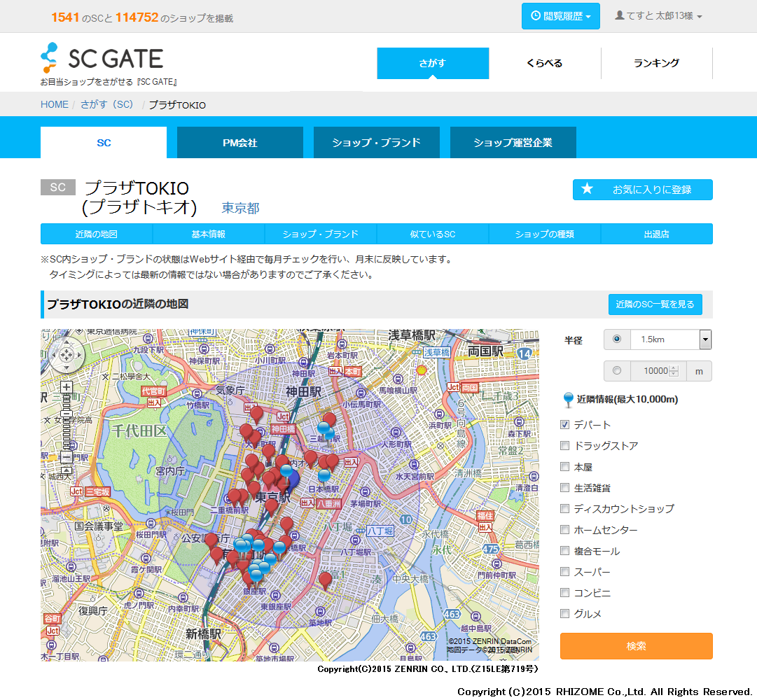Click the clock icon in the browsing history button
The width and height of the screenshot is (757, 700).
(536, 16)
